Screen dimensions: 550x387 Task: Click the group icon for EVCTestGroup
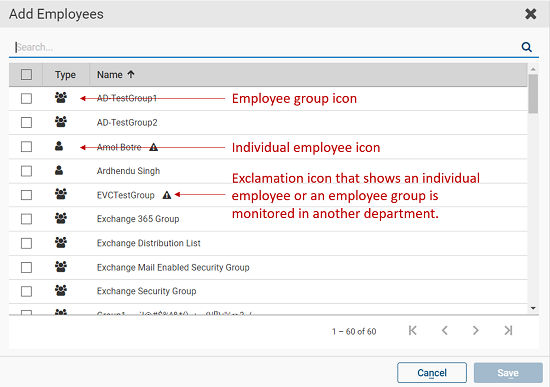tap(61, 194)
